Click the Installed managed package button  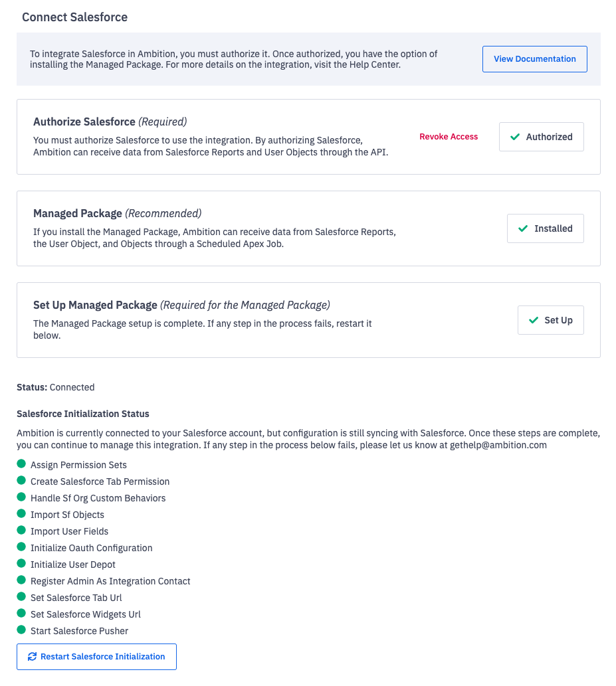[x=545, y=228]
